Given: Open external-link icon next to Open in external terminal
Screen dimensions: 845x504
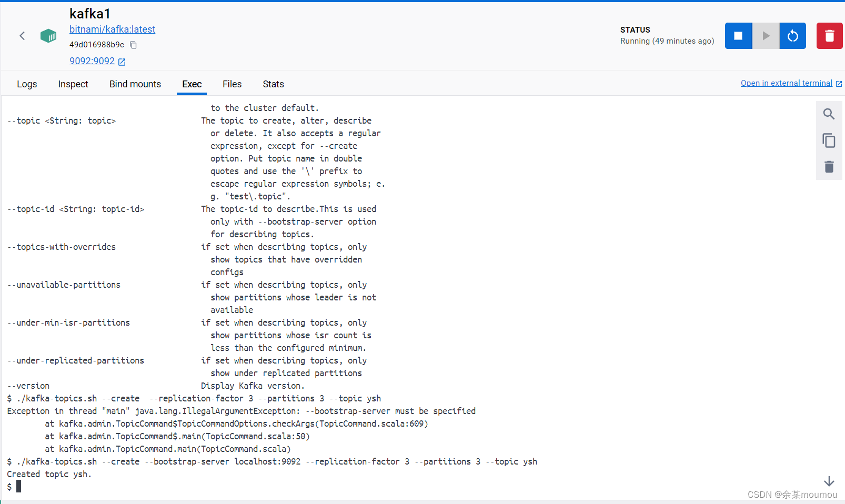Looking at the screenshot, I should (839, 84).
